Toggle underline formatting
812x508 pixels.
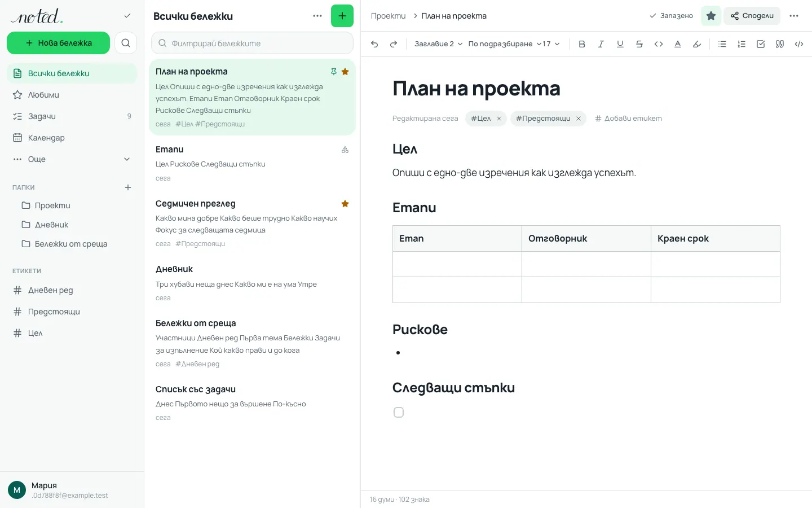pos(620,44)
